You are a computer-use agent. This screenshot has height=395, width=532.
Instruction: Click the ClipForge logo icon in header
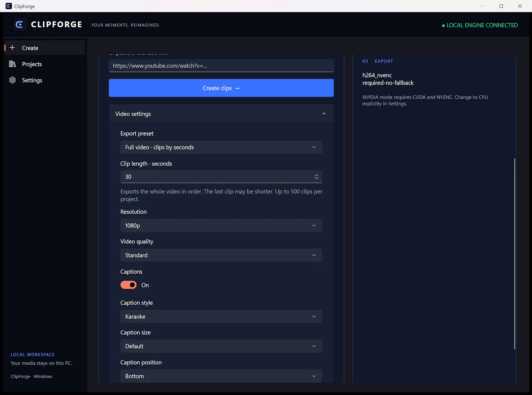pos(20,25)
